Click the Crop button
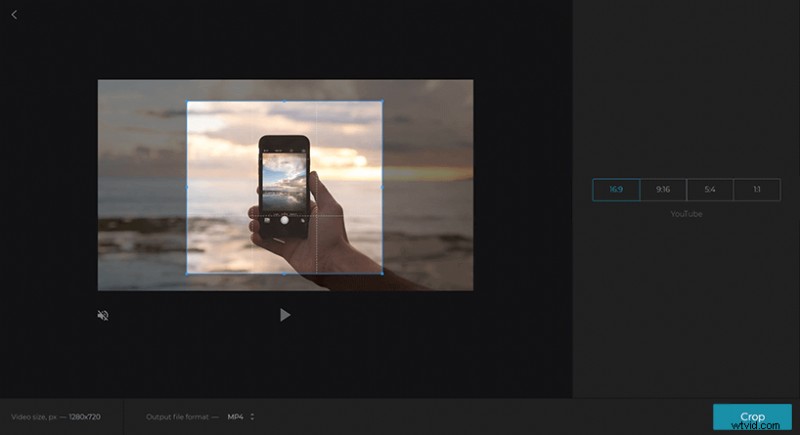Image resolution: width=800 pixels, height=435 pixels. [x=752, y=417]
